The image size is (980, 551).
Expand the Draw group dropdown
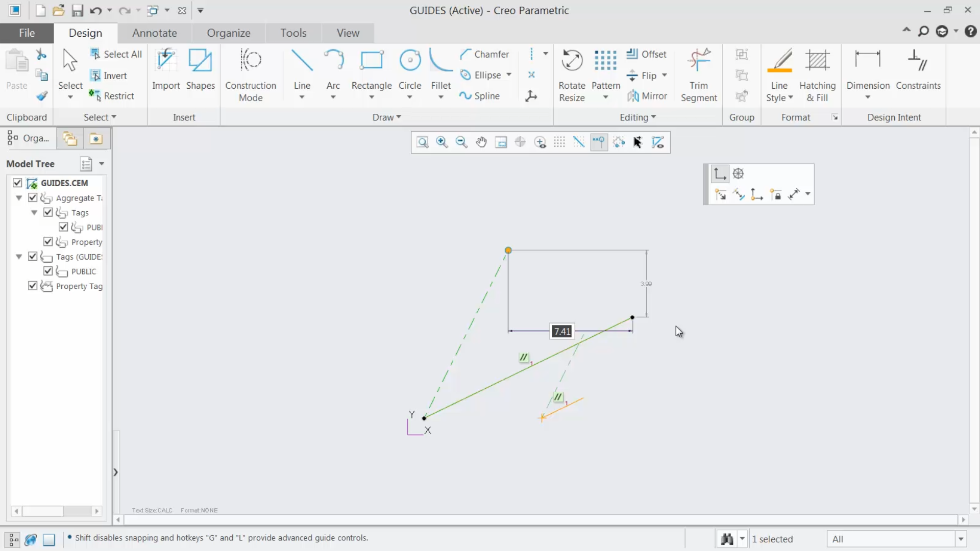[x=387, y=117]
